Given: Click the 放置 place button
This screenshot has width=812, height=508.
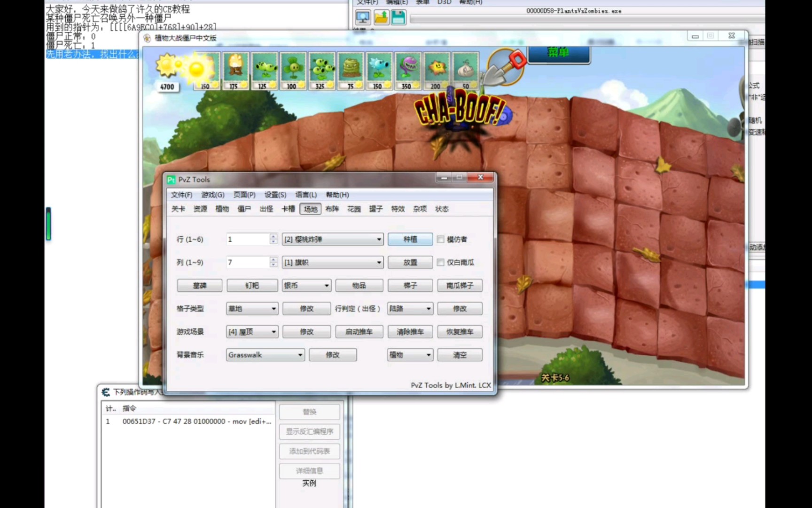Looking at the screenshot, I should point(410,262).
